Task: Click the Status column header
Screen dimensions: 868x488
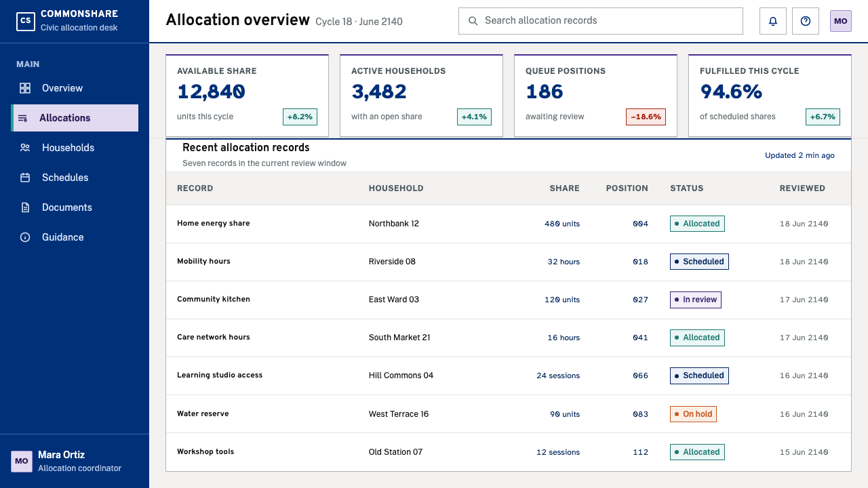Action: point(686,188)
